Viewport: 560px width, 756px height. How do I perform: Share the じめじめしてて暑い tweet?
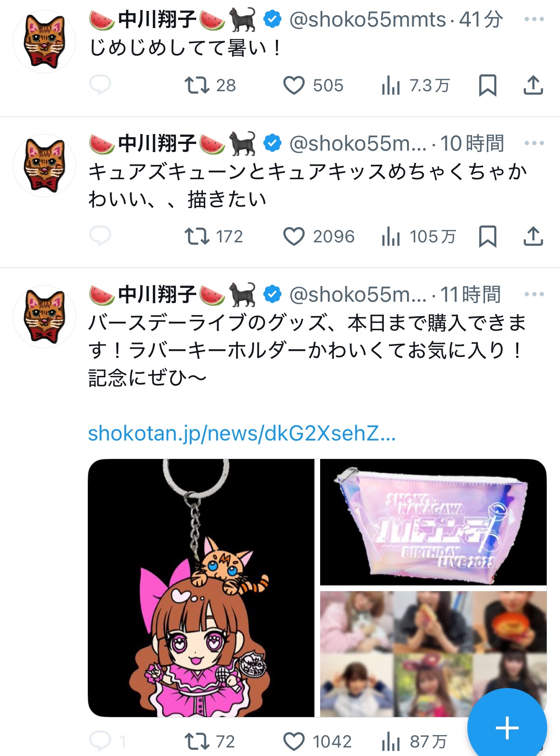tap(533, 86)
